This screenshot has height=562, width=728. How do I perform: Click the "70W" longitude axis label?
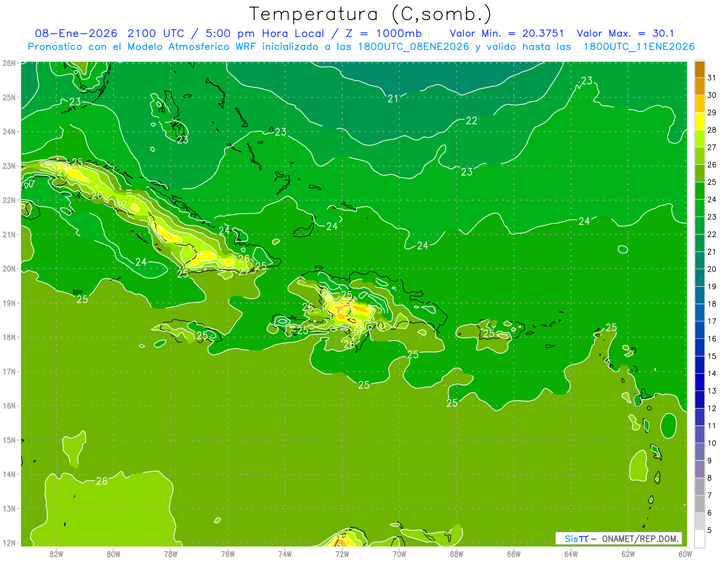click(399, 554)
